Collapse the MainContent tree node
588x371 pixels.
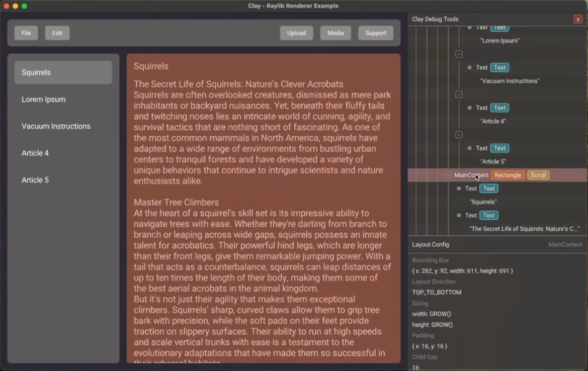click(x=447, y=175)
